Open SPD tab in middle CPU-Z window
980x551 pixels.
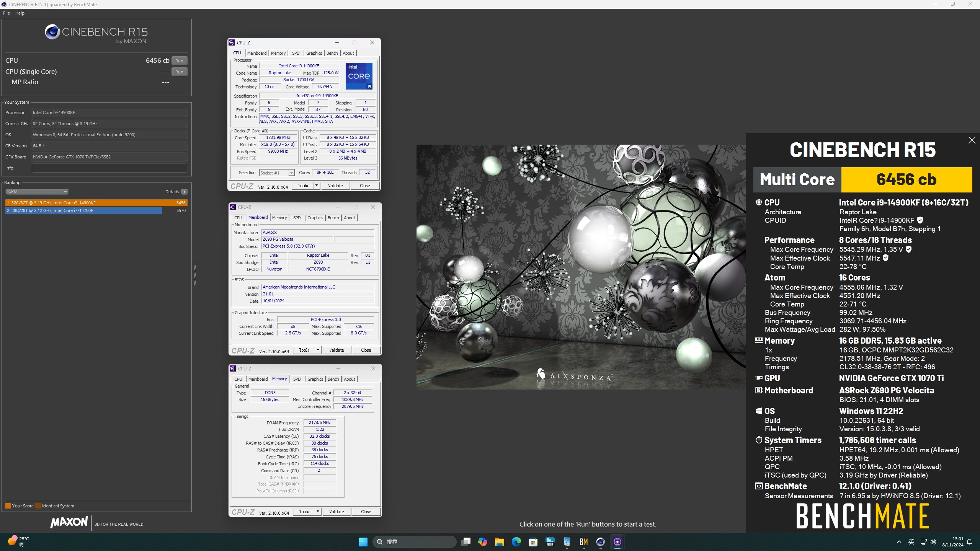coord(297,218)
